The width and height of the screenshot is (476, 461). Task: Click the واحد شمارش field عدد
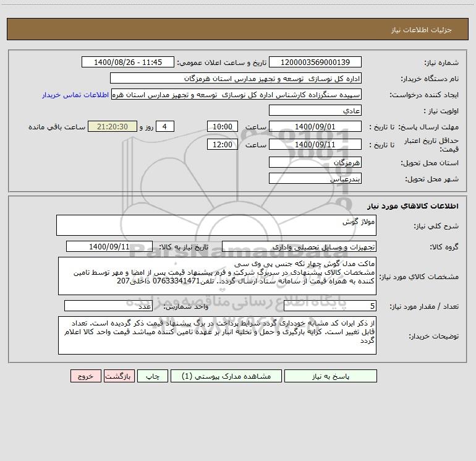tap(108, 306)
